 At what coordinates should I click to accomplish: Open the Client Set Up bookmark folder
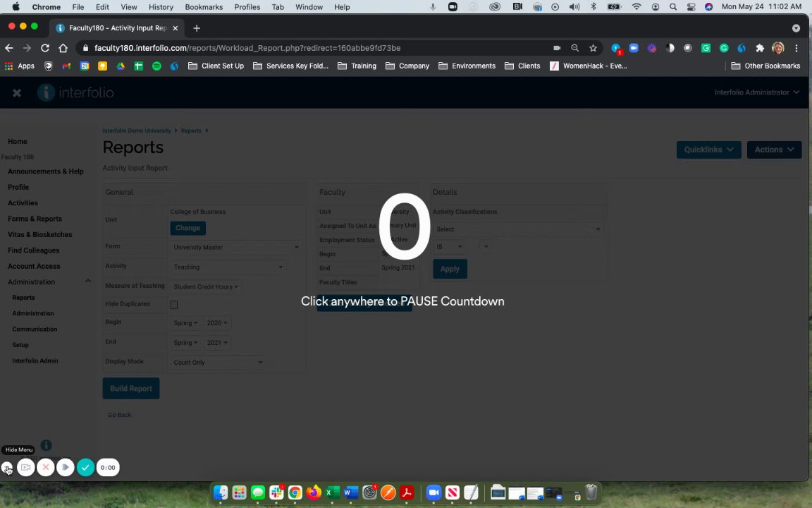pyautogui.click(x=216, y=66)
